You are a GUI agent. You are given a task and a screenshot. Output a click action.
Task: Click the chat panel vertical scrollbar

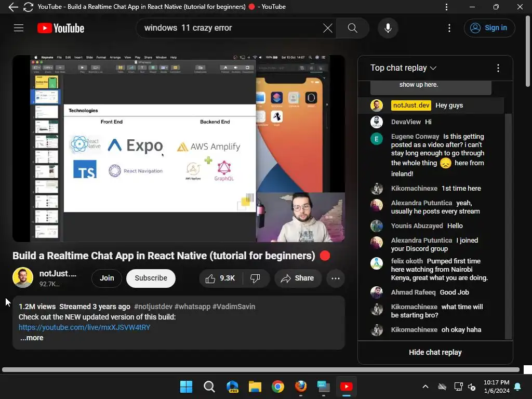coord(508,226)
